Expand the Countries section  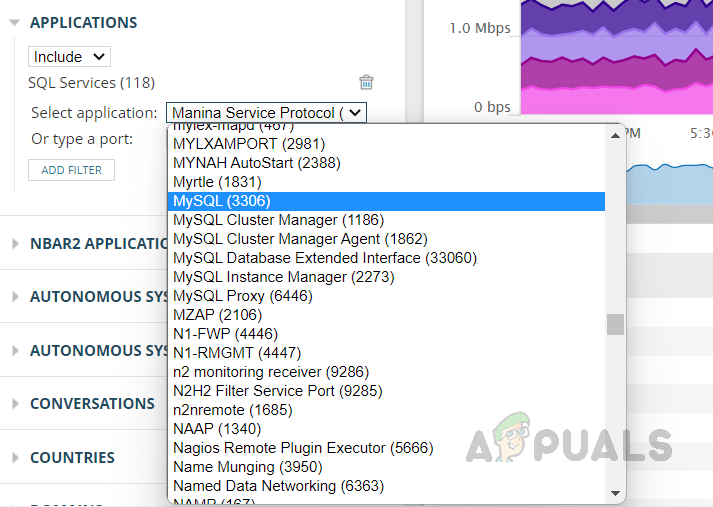coord(15,458)
